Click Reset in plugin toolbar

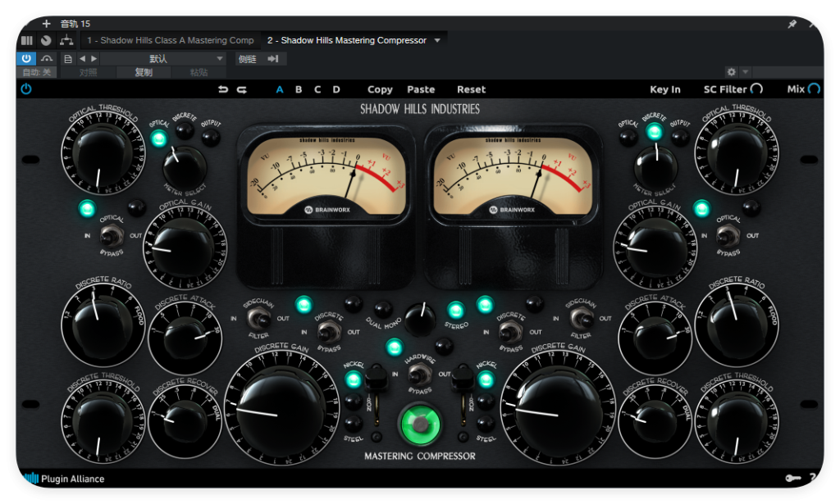click(x=471, y=89)
